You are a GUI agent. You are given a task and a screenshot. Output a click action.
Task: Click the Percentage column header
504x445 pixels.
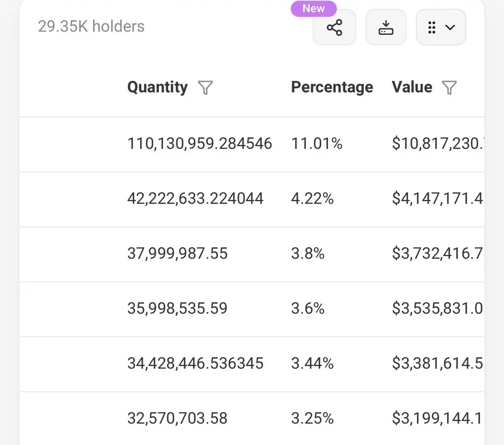332,87
